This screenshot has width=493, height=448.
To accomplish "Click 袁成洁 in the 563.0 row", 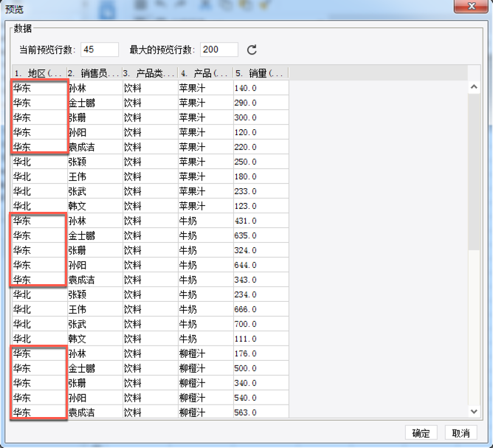I will (82, 413).
